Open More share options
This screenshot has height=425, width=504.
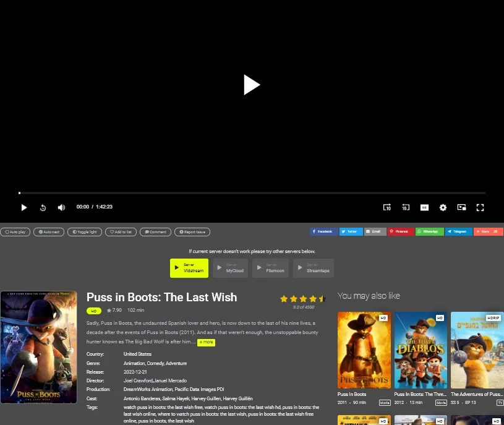489,231
